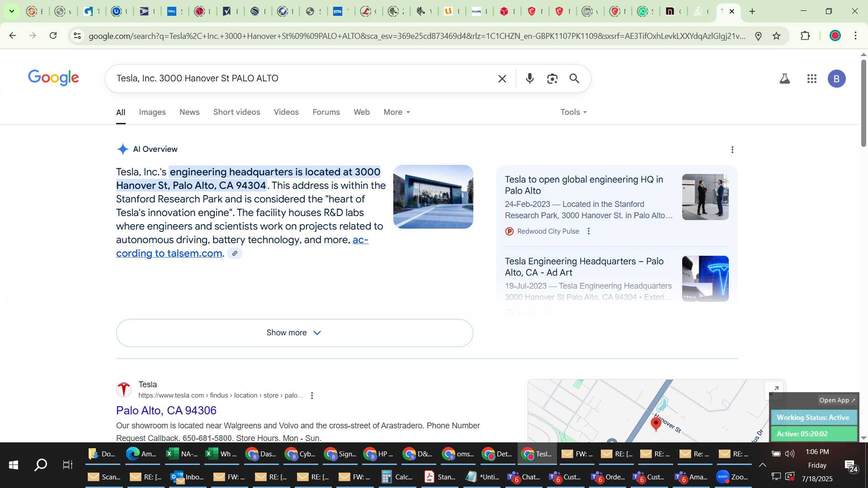Click the Open App button

(x=837, y=400)
